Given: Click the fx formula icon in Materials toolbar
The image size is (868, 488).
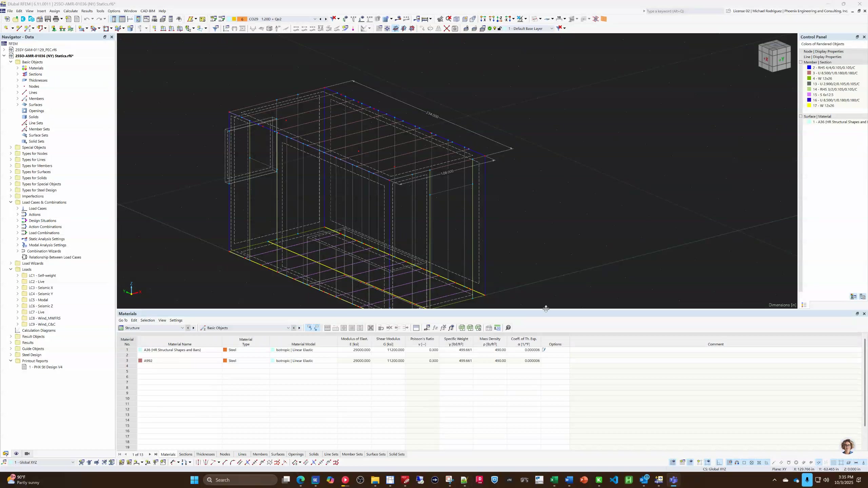Looking at the screenshot, I should coord(435,328).
